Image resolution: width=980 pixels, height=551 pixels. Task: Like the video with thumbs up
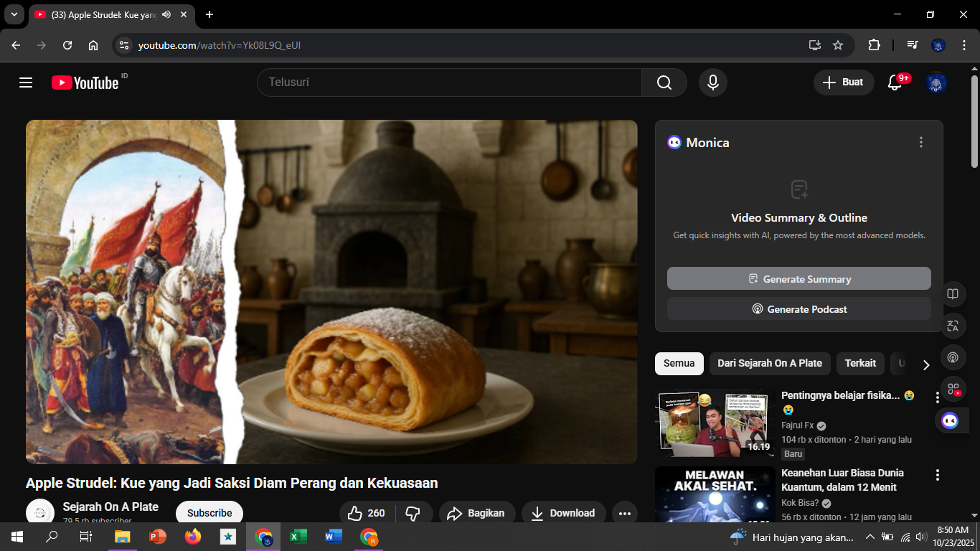[367, 513]
